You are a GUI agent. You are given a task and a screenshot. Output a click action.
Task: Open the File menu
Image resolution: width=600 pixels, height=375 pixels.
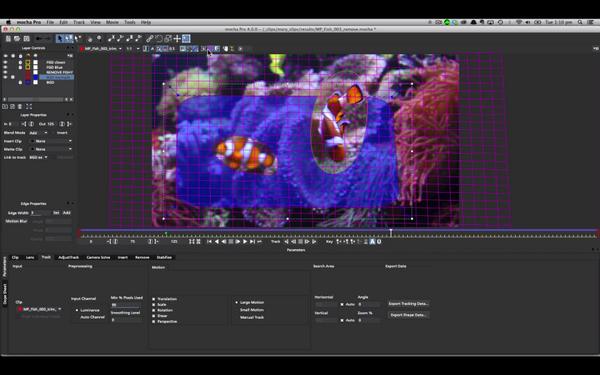pos(50,22)
